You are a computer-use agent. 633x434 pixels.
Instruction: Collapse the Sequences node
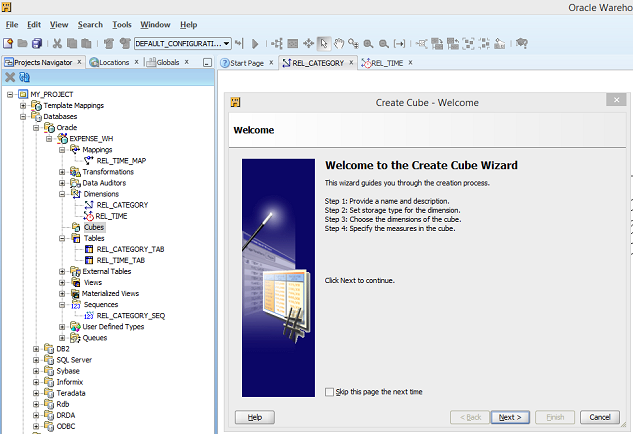point(62,304)
